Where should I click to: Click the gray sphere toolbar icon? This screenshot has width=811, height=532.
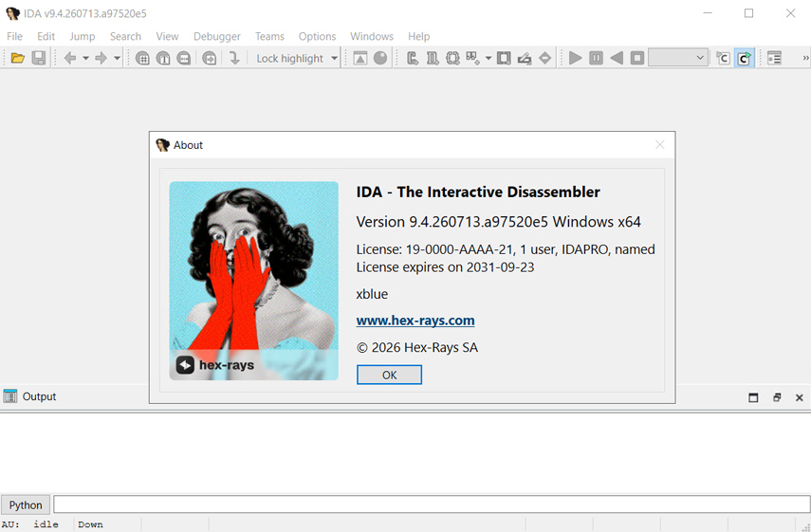(x=380, y=58)
